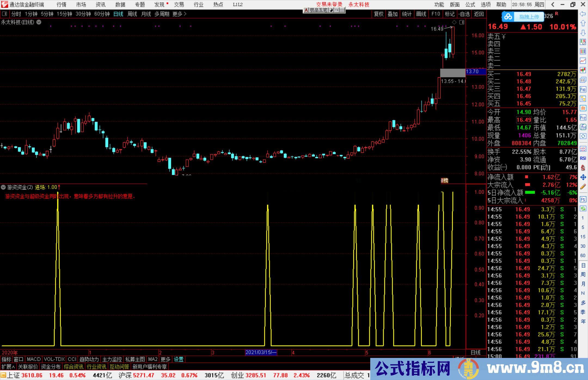This screenshot has width=588, height=380.
Task: Click the grey 13.55-14 price range band
Action: point(452,73)
